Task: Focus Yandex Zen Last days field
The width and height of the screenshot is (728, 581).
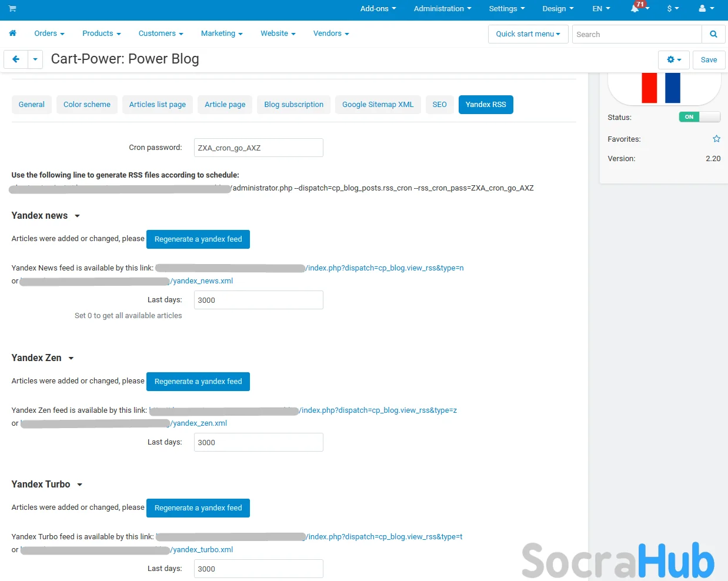Action: (x=259, y=442)
